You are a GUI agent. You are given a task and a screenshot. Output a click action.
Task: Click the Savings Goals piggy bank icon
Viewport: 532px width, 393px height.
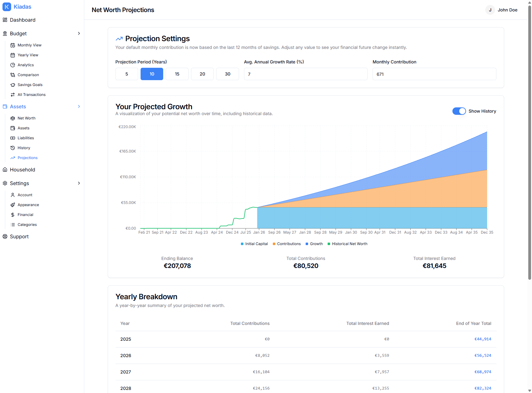(13, 85)
